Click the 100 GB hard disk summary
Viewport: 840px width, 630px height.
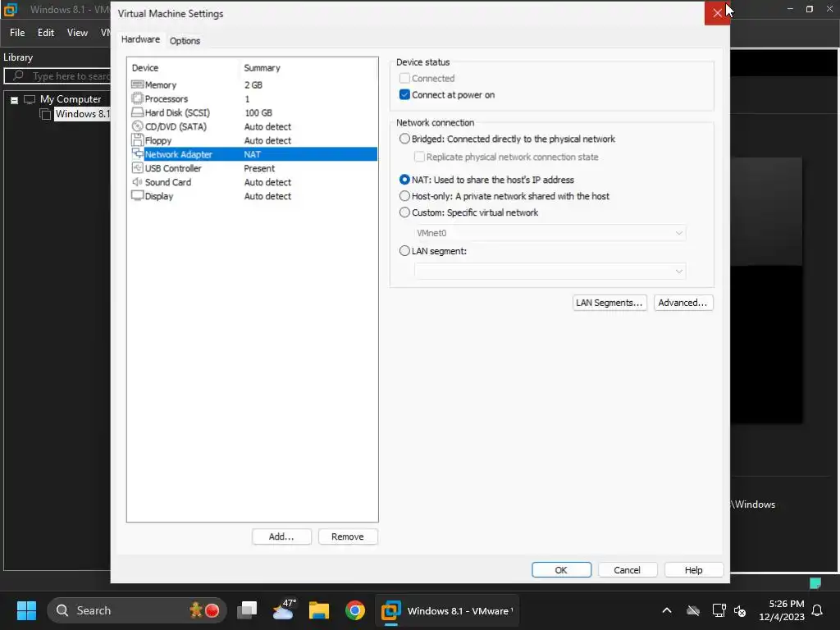pos(258,112)
